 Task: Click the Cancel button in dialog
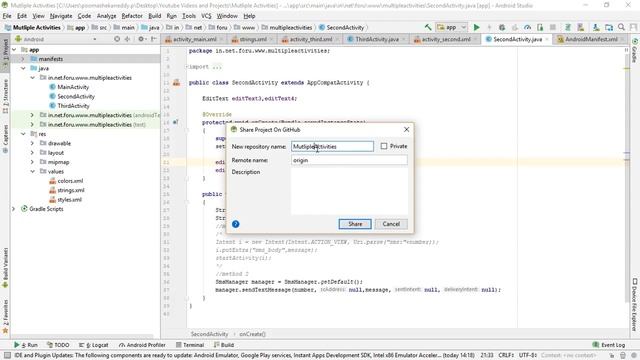pyautogui.click(x=391, y=224)
